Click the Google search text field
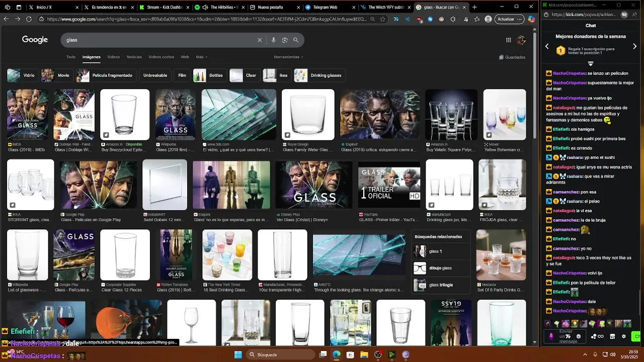644x362 pixels. click(x=161, y=40)
